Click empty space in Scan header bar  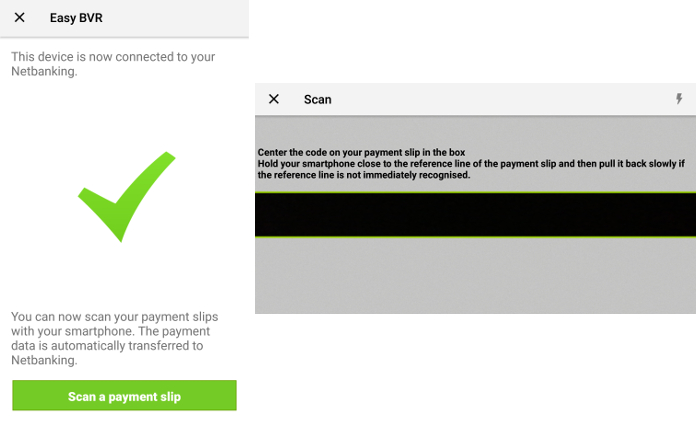pos(500,99)
